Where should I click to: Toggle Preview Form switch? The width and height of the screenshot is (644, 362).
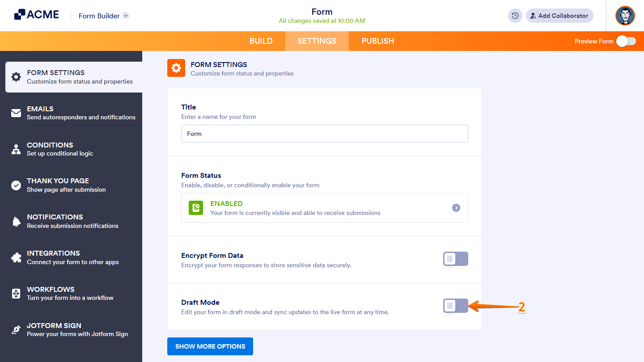point(626,41)
